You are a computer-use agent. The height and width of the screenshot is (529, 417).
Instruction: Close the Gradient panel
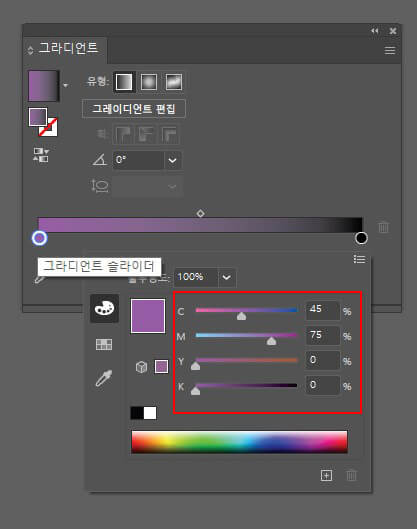(x=393, y=31)
